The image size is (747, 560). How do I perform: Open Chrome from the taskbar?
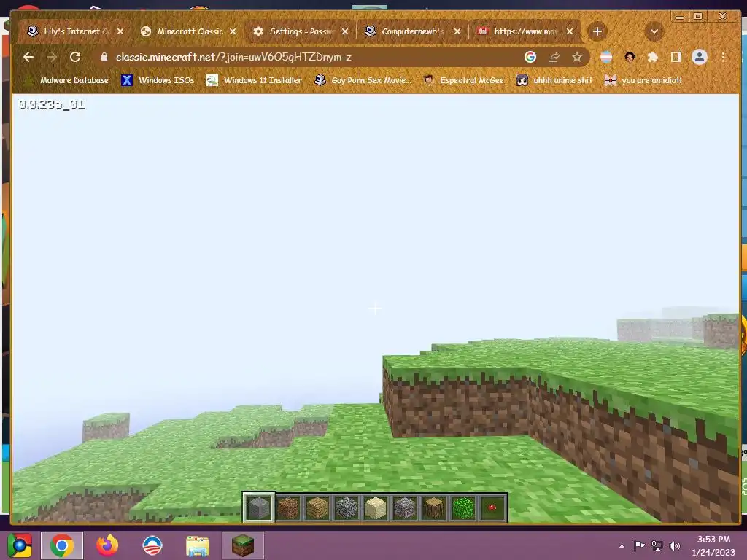[61, 545]
